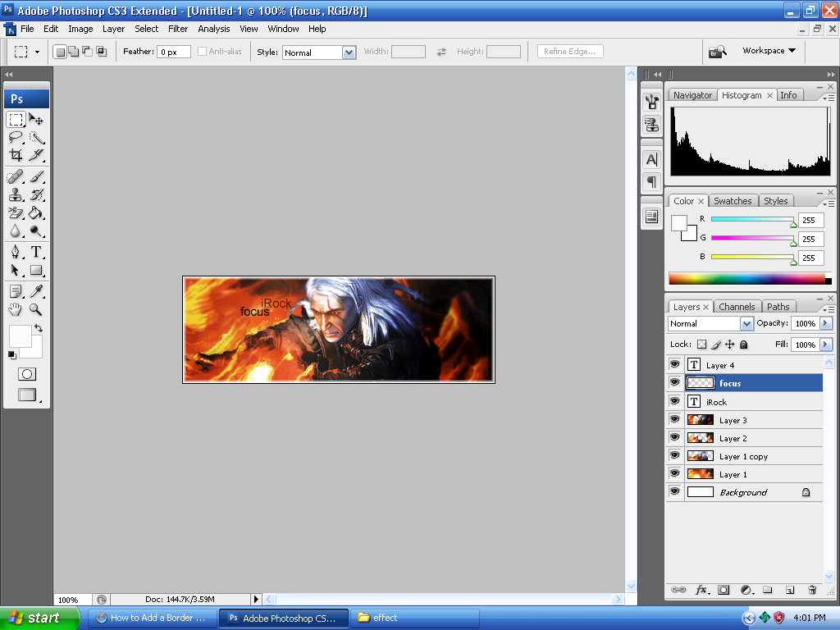Select the Dodge tool
The width and height of the screenshot is (840, 630).
36,231
